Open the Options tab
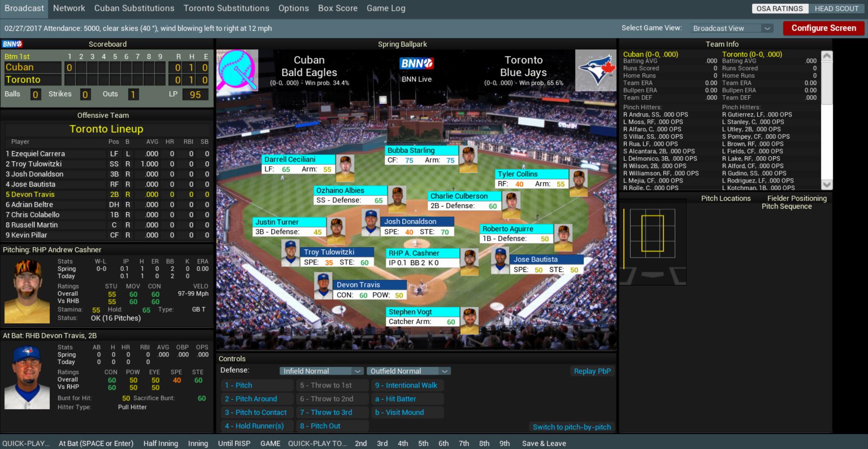 click(x=293, y=8)
